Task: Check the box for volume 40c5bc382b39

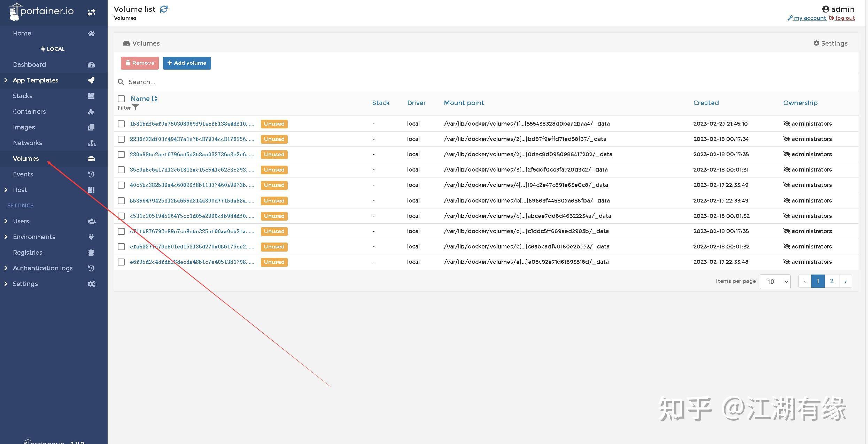Action: [121, 185]
